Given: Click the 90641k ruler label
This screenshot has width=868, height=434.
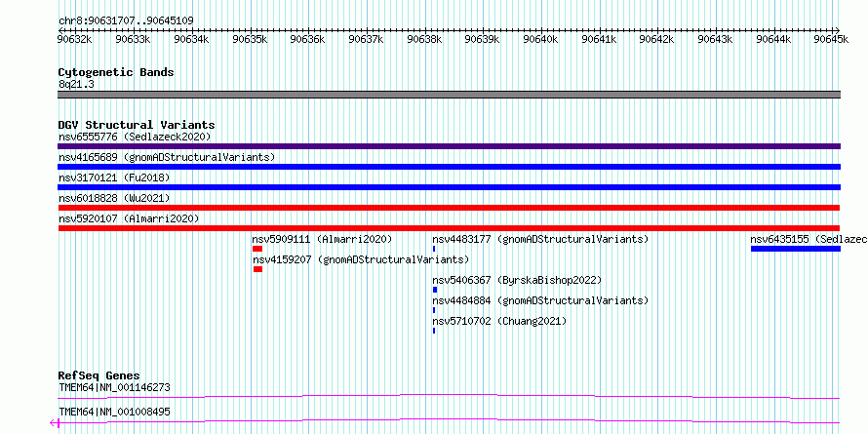Looking at the screenshot, I should 599,39.
